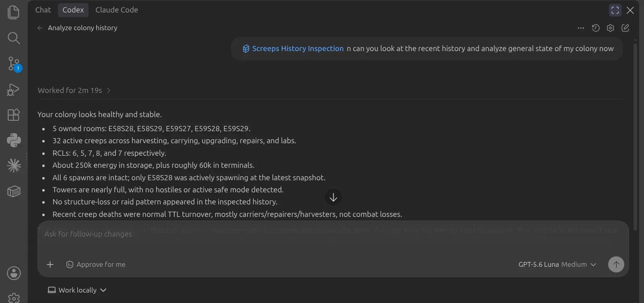Open the task history clock icon
Image resolution: width=644 pixels, height=303 pixels.
[596, 28]
